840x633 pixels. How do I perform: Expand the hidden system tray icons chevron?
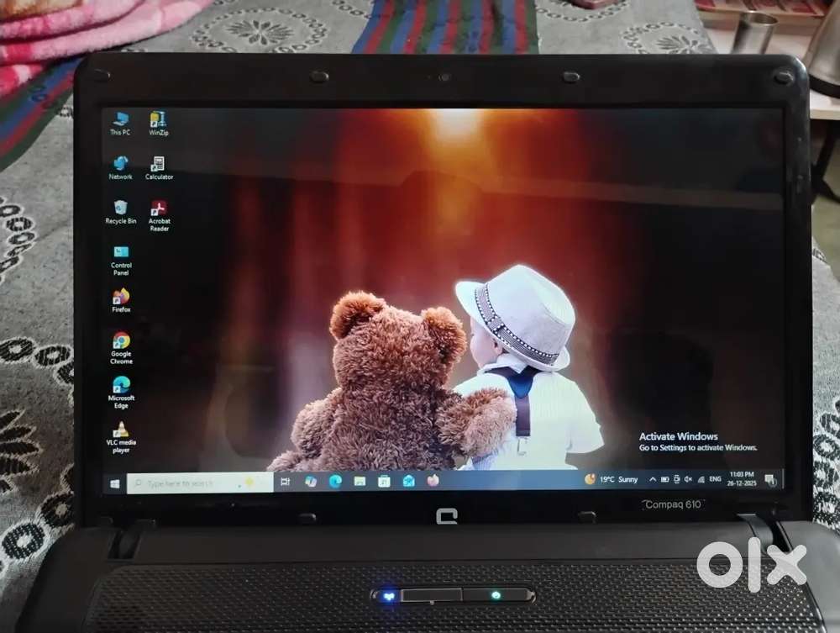[x=652, y=479]
